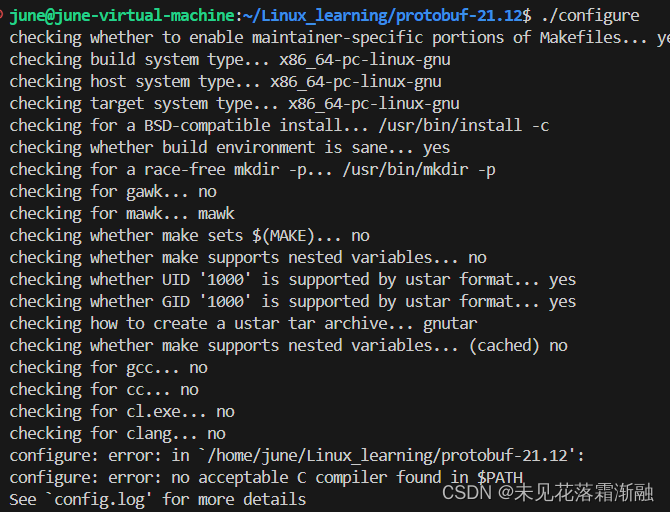This screenshot has width=670, height=512.
Task: Click the 'checking for mawk... mawk' line
Action: click(x=122, y=214)
